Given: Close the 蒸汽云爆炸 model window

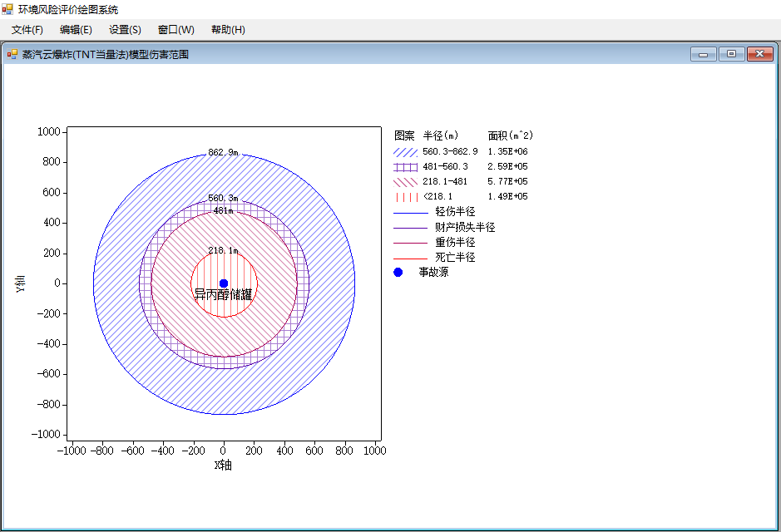Looking at the screenshot, I should (760, 54).
